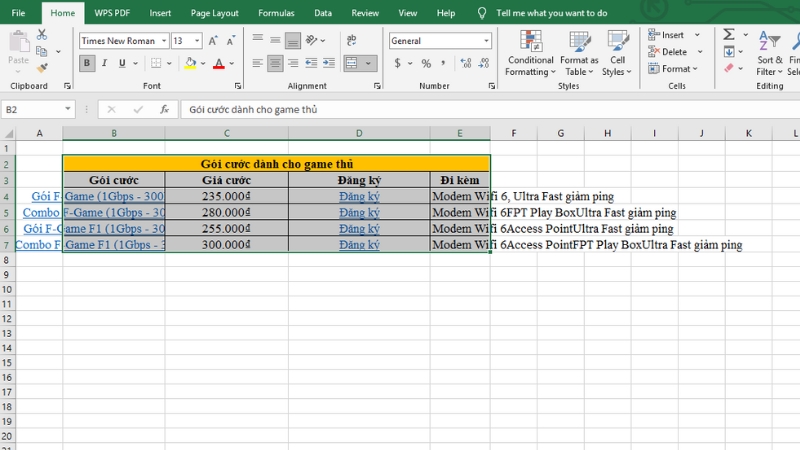This screenshot has height=450, width=800.
Task: Click the formula bar text field
Action: pyautogui.click(x=480, y=109)
